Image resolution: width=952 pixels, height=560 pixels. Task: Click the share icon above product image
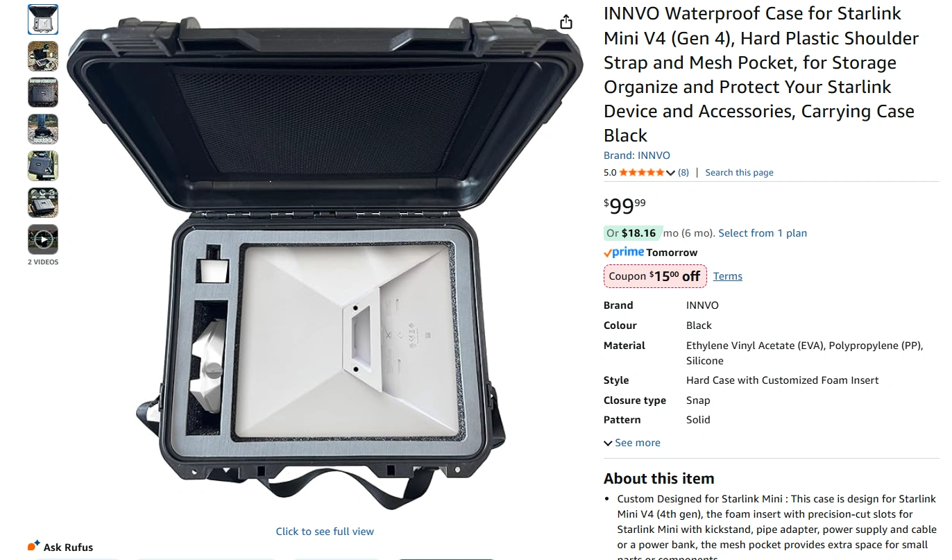[566, 22]
